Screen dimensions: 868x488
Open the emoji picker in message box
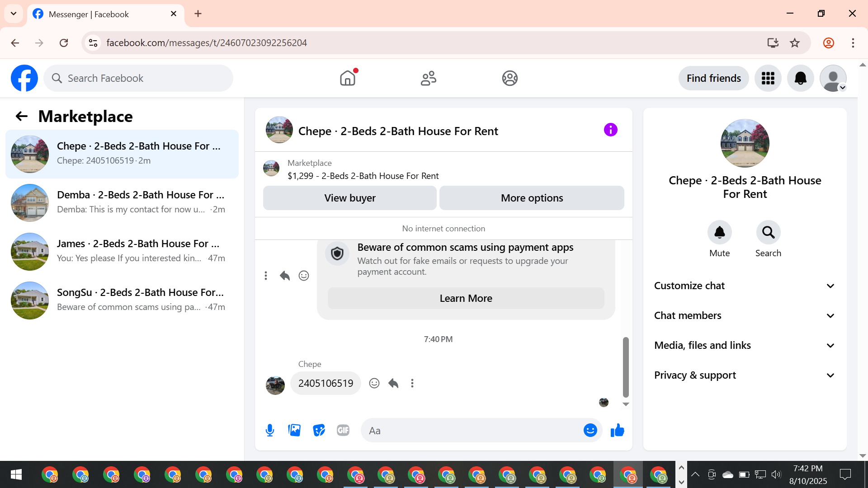pos(590,431)
